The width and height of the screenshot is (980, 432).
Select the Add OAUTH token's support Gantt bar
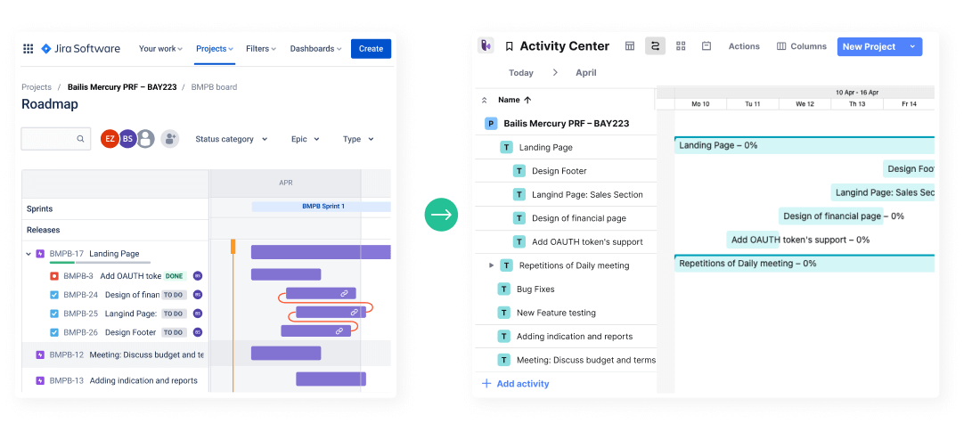pos(753,240)
